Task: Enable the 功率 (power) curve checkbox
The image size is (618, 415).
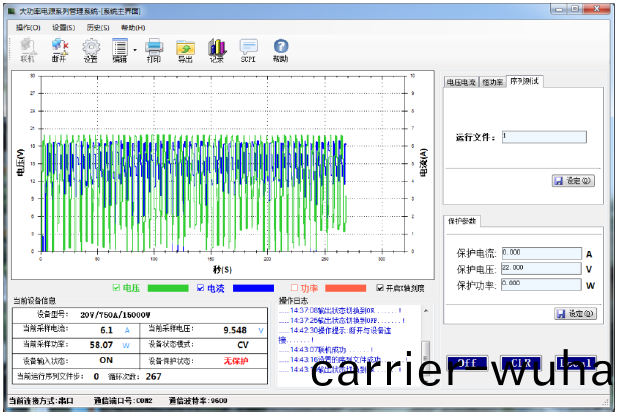Action: click(295, 288)
